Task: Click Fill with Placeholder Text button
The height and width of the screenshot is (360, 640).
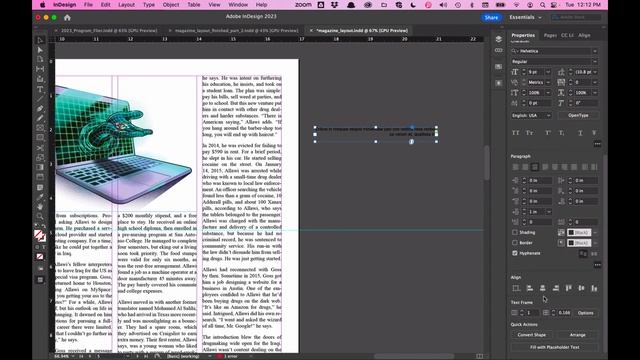Action: (x=554, y=347)
